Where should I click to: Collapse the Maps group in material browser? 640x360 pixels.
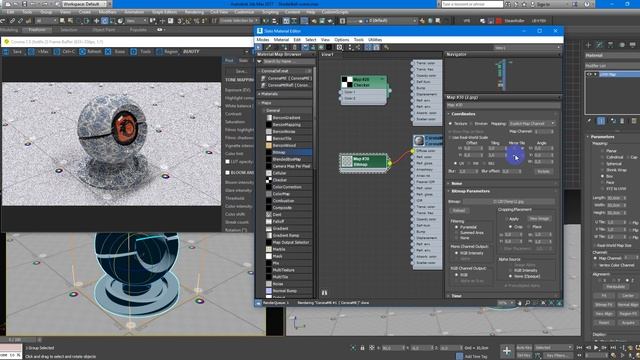tap(260, 103)
